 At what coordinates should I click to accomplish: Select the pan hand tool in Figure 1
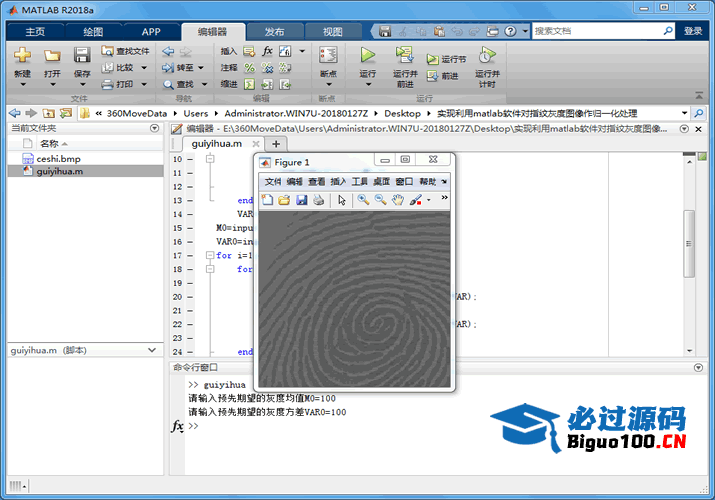point(397,200)
